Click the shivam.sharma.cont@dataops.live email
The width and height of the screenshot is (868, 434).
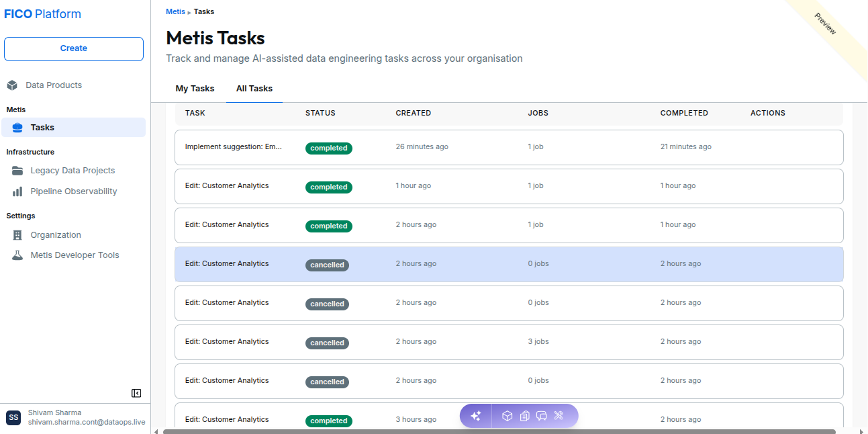(87, 422)
